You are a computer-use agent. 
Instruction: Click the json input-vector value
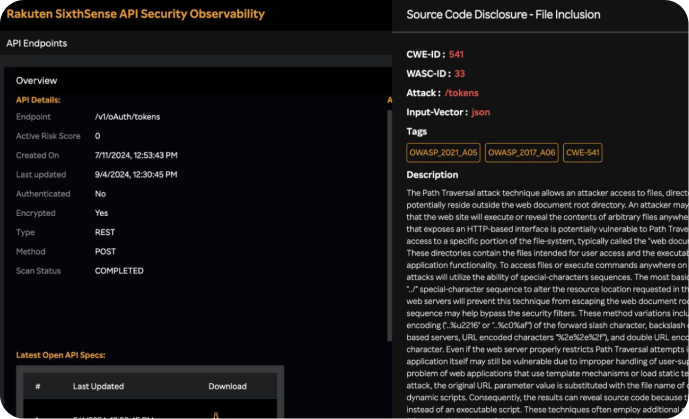click(481, 112)
